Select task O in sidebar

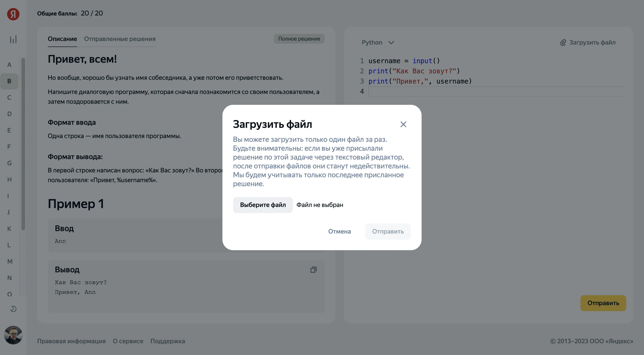(9, 294)
